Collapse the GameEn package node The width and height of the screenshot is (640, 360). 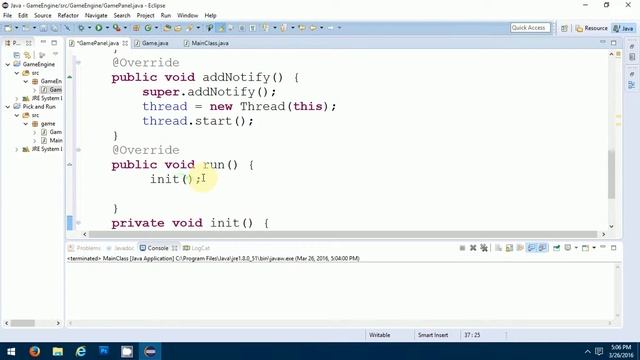point(26,81)
